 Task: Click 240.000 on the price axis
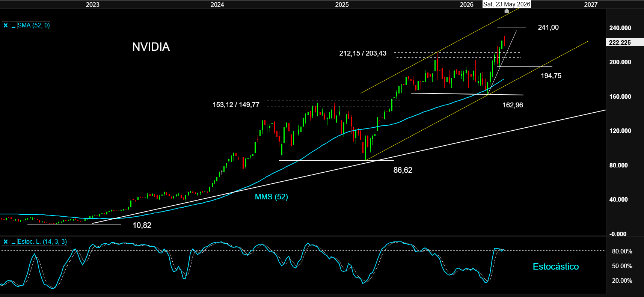coord(620,28)
